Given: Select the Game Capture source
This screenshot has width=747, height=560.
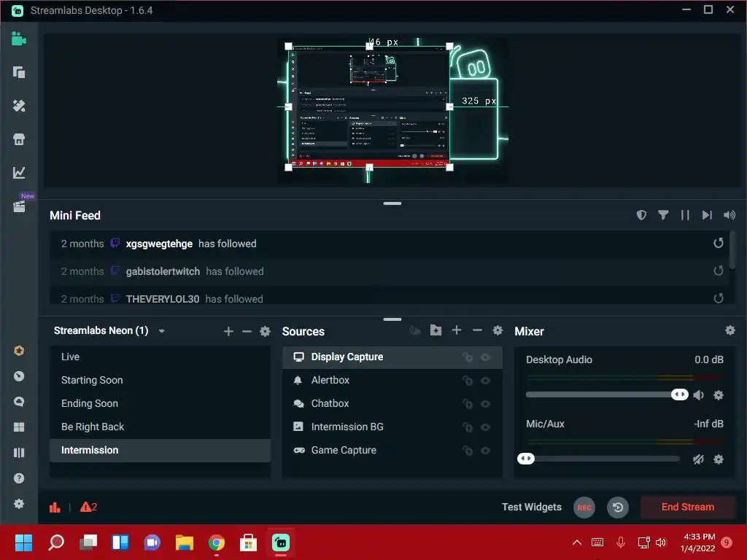Looking at the screenshot, I should [x=392, y=450].
